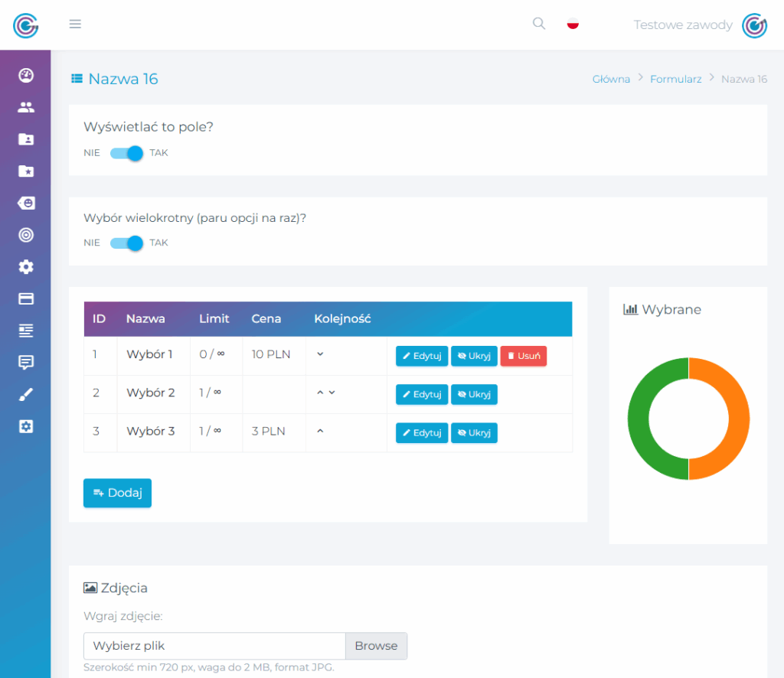The image size is (784, 678).
Task: Toggle the hamburger menu icon
Action: tap(75, 24)
